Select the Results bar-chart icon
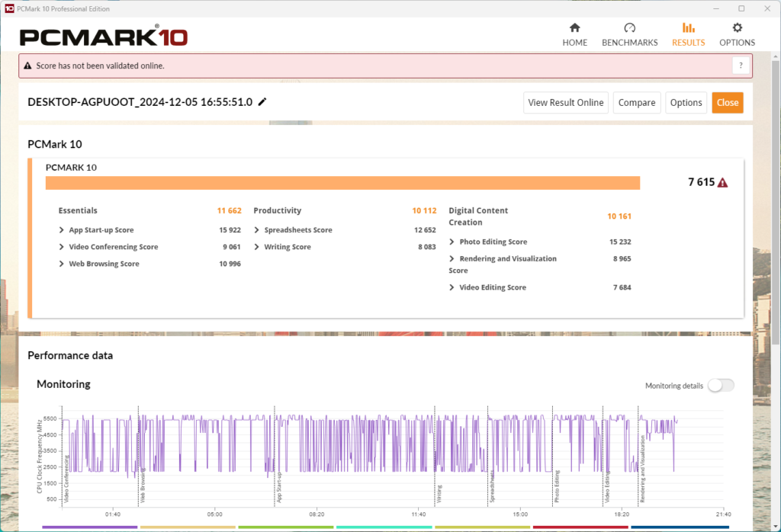The height and width of the screenshot is (532, 781). coord(689,28)
